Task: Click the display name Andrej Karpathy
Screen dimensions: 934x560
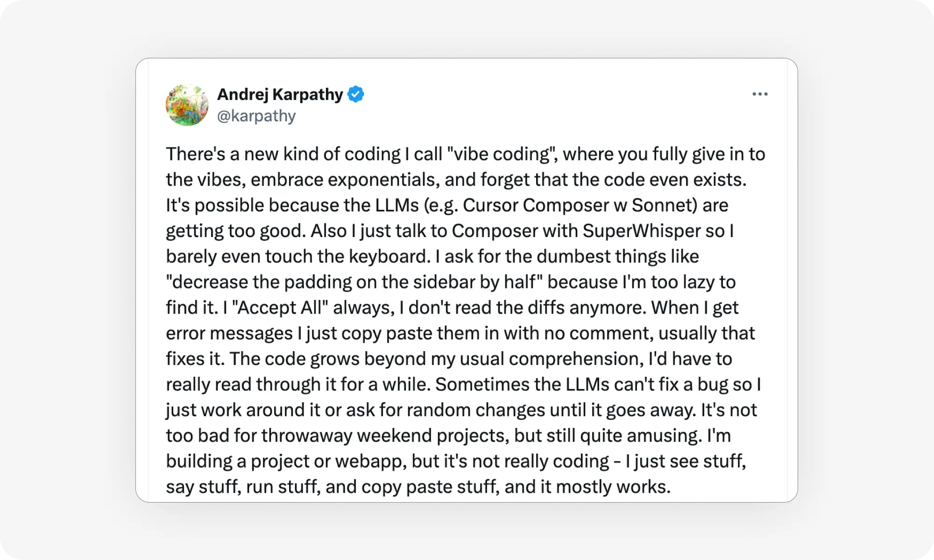Action: (280, 94)
